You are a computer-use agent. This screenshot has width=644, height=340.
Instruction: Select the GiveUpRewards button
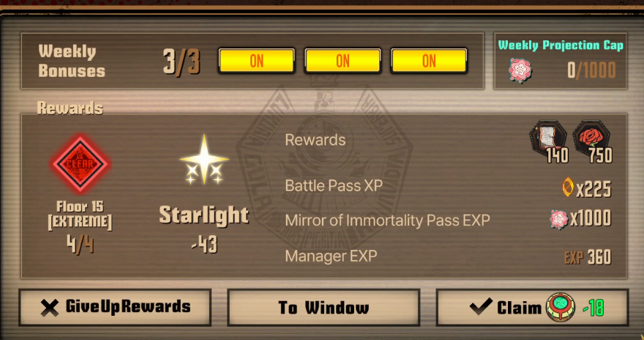[x=115, y=307]
